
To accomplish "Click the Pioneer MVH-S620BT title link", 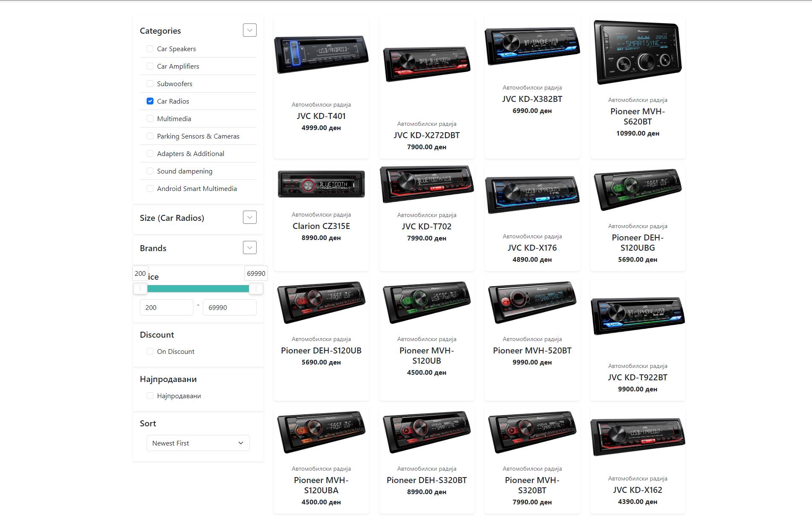I will tap(638, 116).
